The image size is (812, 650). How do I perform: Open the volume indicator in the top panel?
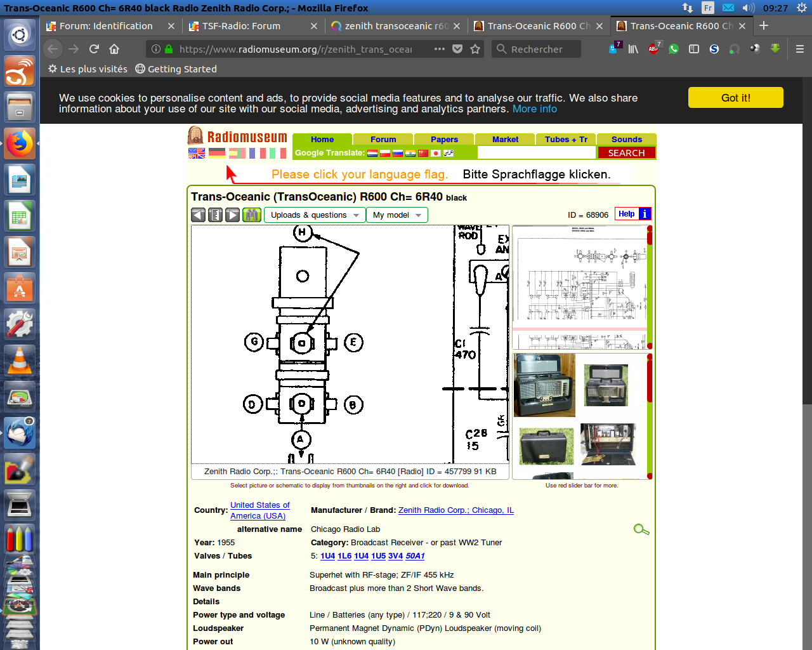click(x=749, y=8)
